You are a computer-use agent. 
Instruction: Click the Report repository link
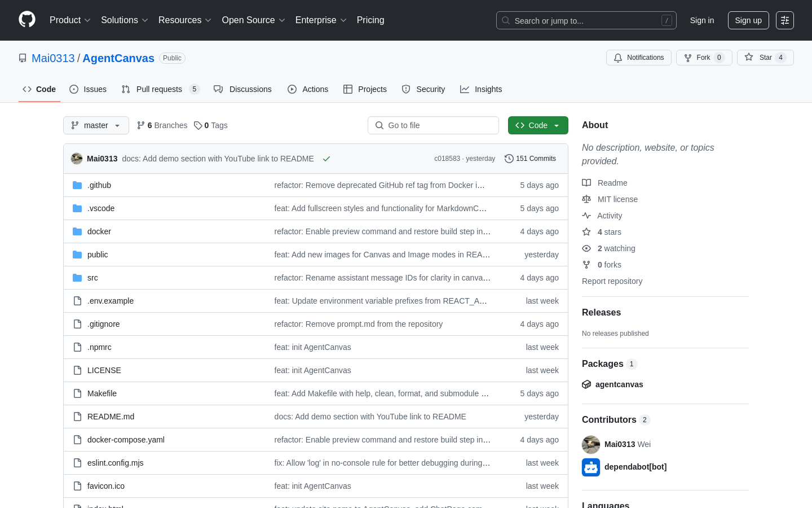612,281
